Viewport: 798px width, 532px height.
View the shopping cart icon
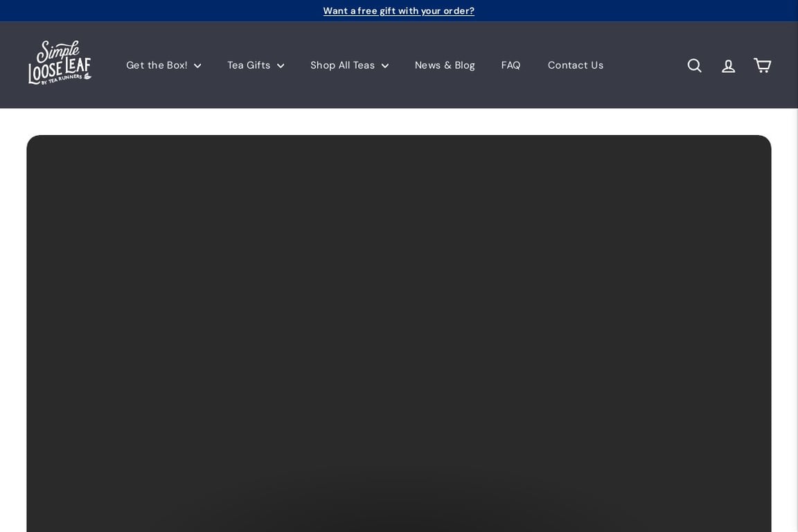(x=762, y=65)
